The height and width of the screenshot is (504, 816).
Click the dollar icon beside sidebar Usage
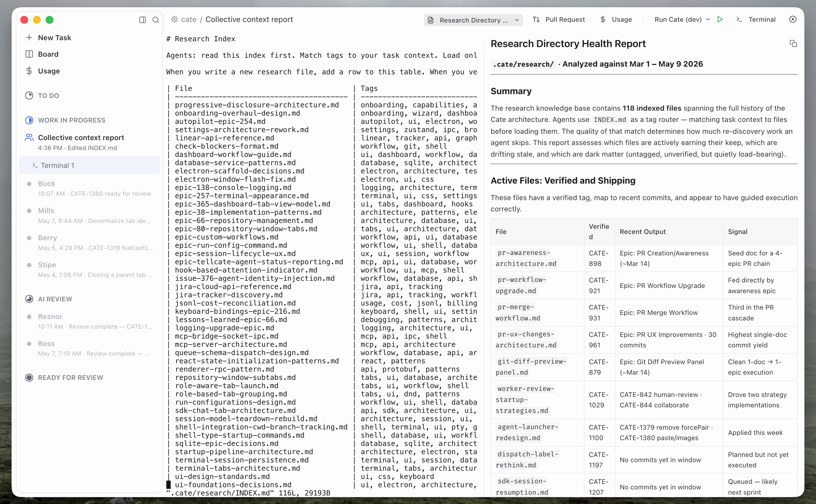[x=29, y=71]
